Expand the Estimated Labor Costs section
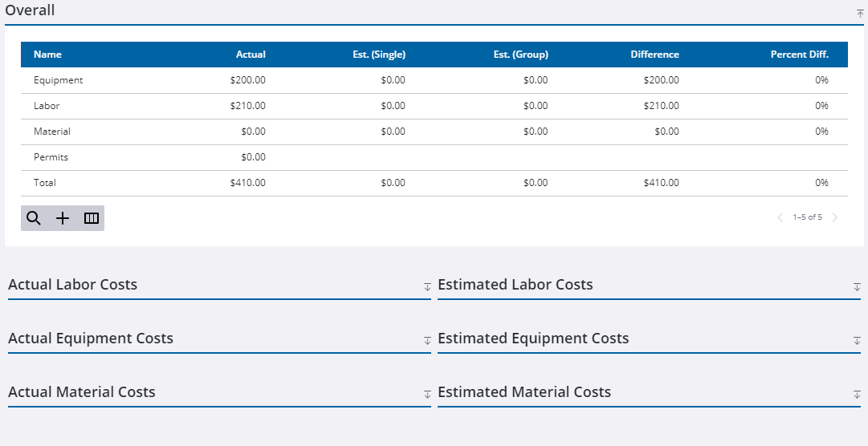This screenshot has height=446, width=868. pos(857,287)
